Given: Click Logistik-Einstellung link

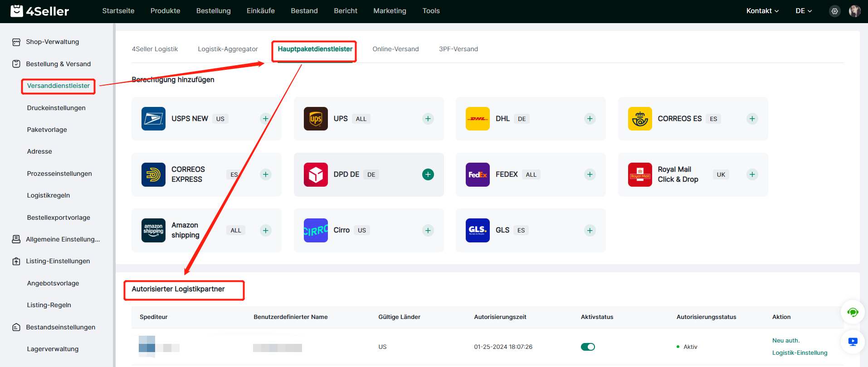Looking at the screenshot, I should coord(800,353).
